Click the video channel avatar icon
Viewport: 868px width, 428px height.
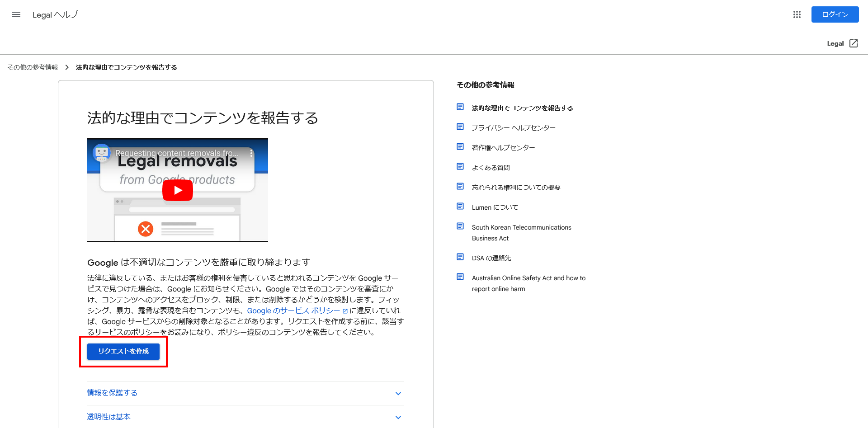click(102, 153)
